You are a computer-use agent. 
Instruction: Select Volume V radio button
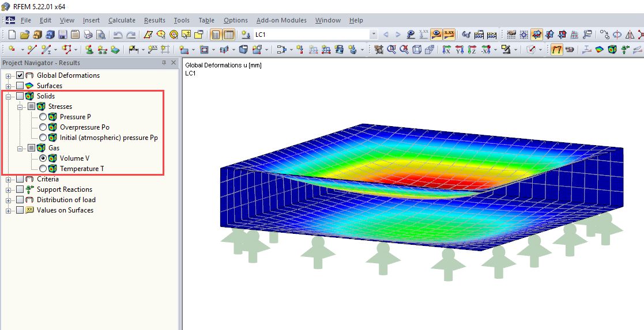pyautogui.click(x=43, y=158)
